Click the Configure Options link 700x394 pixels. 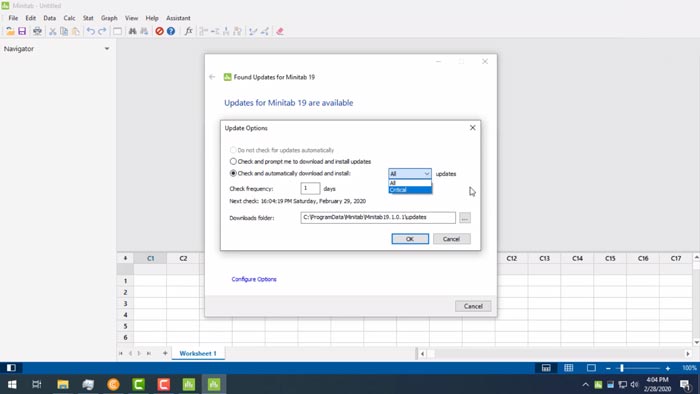coord(254,279)
